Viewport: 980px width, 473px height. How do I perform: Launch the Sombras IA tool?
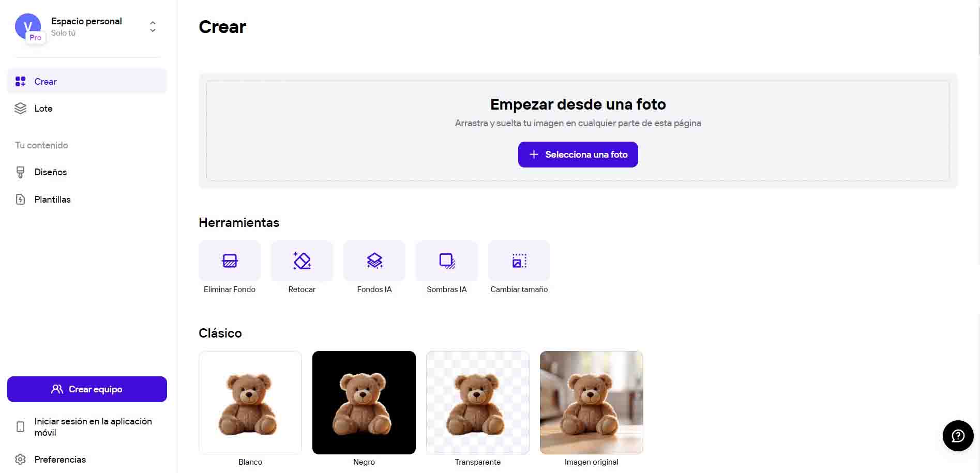click(x=447, y=261)
